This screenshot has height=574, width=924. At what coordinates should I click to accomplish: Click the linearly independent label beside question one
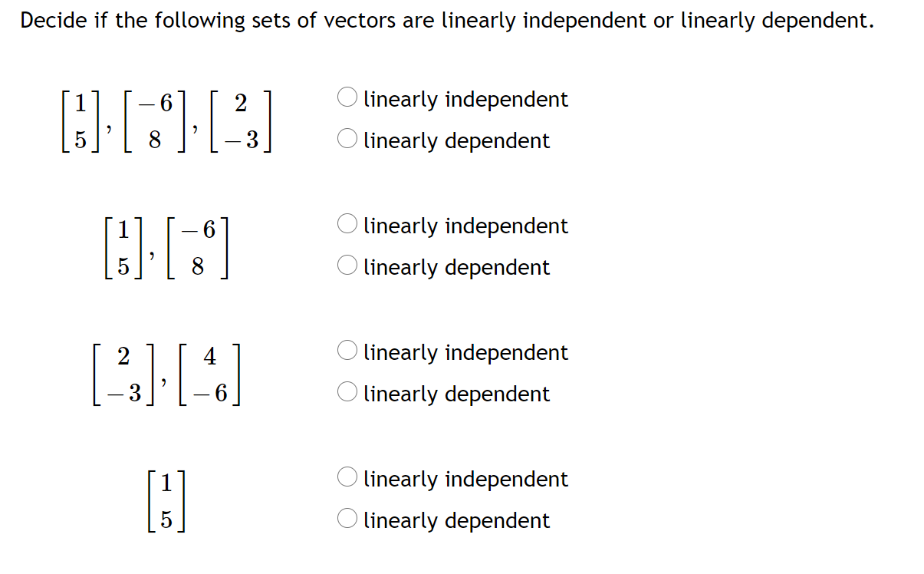[x=465, y=99]
